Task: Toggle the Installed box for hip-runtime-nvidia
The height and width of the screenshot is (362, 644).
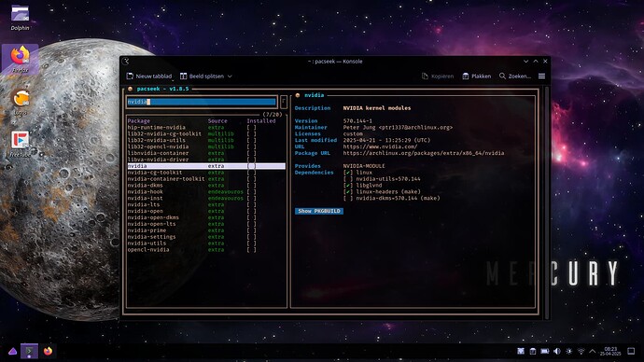Action: click(251, 128)
